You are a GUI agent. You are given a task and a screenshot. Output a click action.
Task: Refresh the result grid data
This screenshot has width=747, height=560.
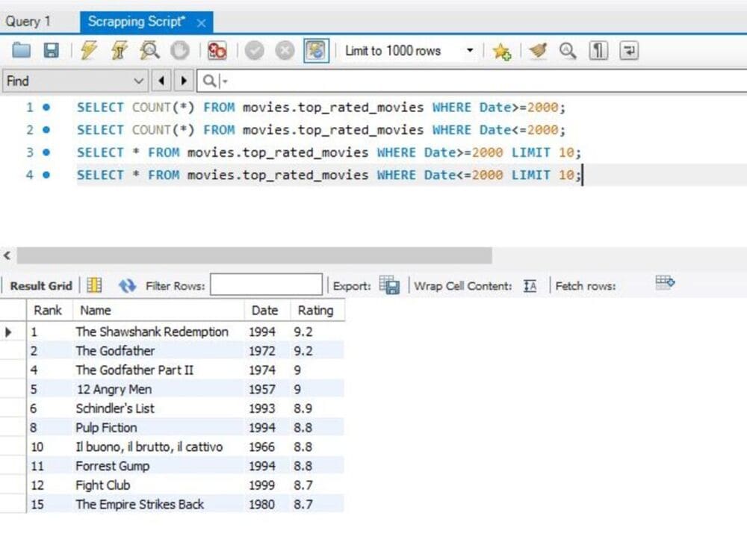pos(127,284)
